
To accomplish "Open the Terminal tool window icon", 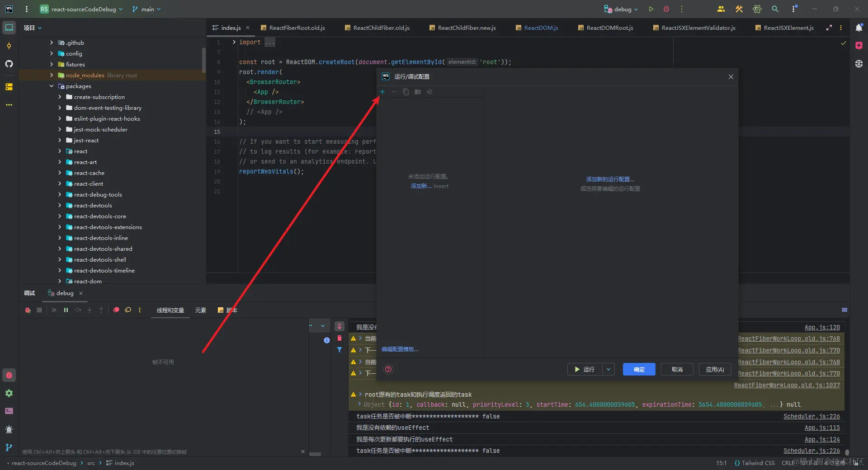I will tap(9, 411).
